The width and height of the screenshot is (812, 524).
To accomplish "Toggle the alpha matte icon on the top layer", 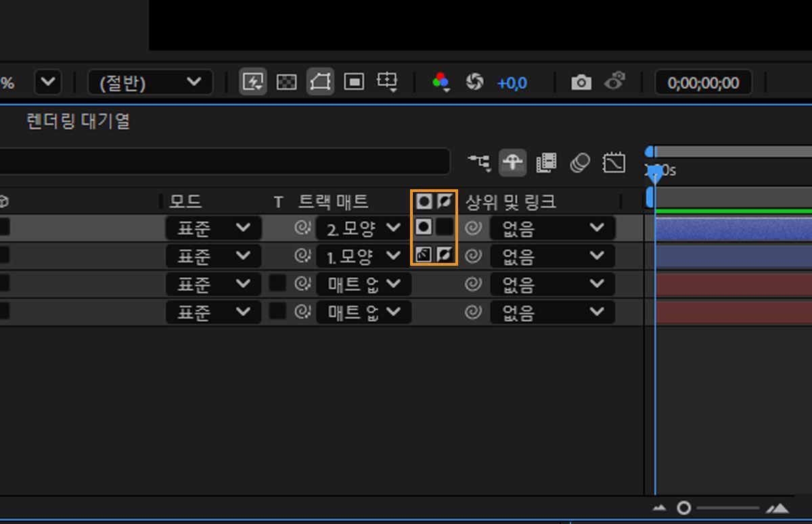I will pyautogui.click(x=423, y=228).
